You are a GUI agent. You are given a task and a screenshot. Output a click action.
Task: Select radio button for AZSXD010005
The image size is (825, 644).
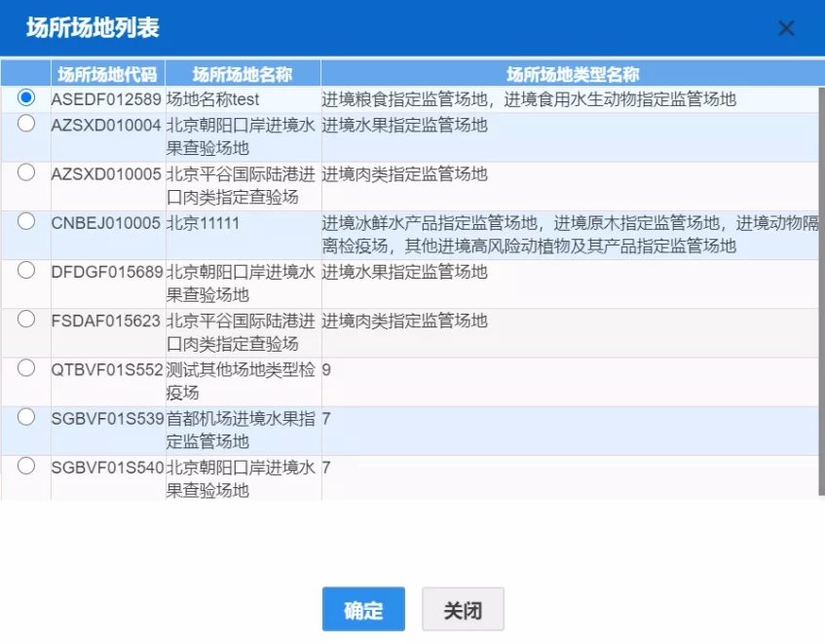tap(25, 172)
